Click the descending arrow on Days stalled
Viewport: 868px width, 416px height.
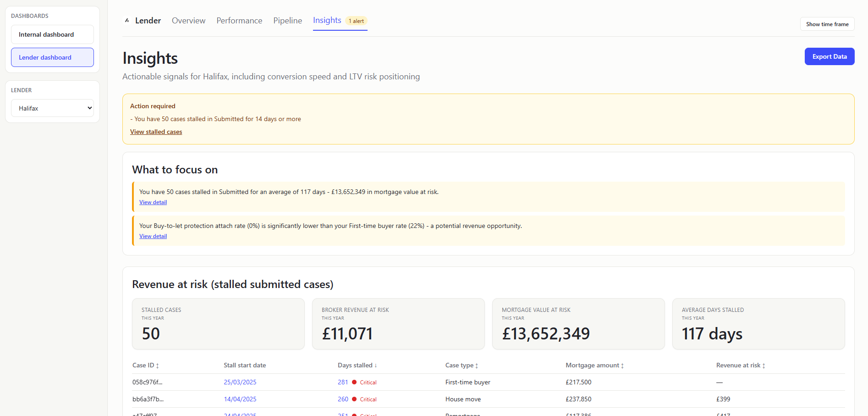point(376,365)
